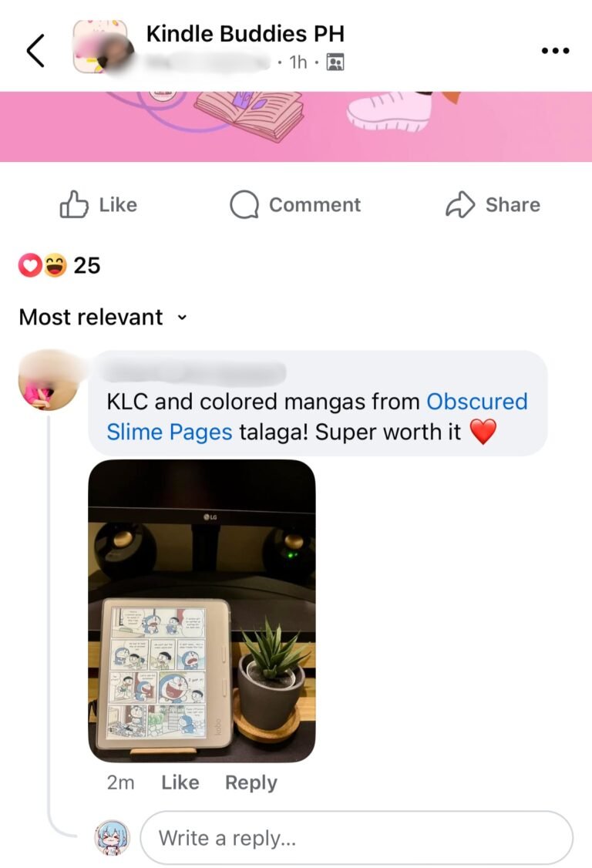Expand the Most relevant sort dropdown
Image resolution: width=592 pixels, height=868 pixels.
pyautogui.click(x=103, y=317)
